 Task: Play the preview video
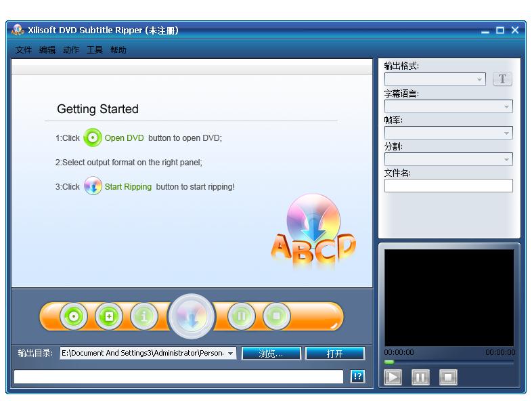click(393, 377)
